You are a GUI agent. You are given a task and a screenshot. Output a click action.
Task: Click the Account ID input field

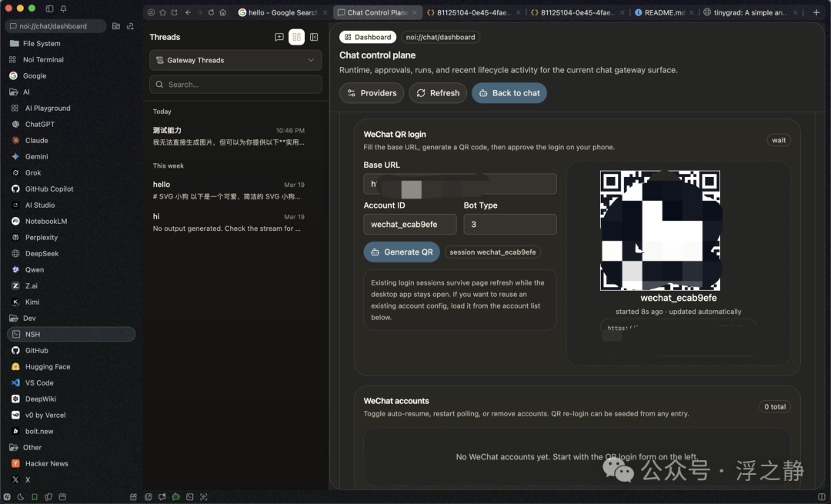pyautogui.click(x=409, y=224)
